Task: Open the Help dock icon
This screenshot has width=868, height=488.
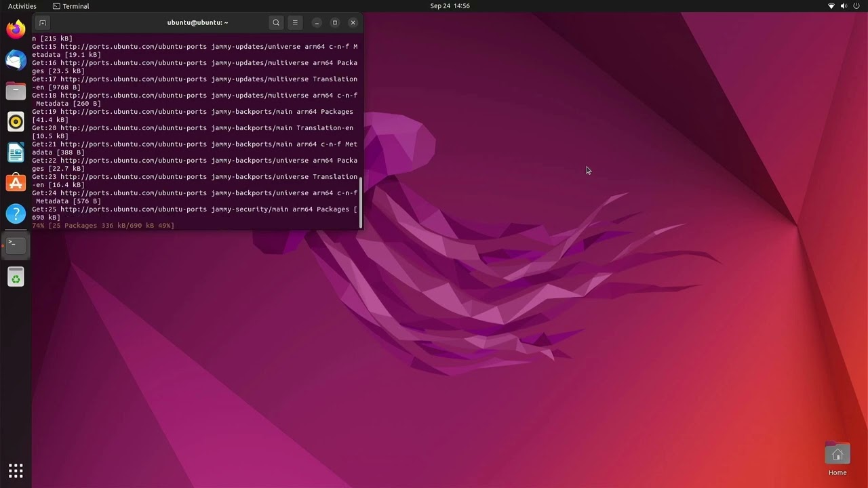Action: [x=16, y=214]
